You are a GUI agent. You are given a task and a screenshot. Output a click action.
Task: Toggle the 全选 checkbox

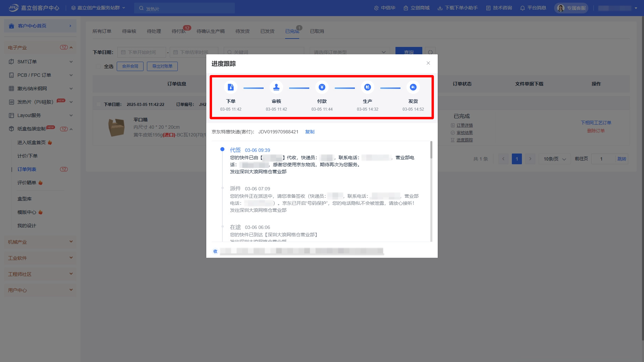tap(98, 66)
